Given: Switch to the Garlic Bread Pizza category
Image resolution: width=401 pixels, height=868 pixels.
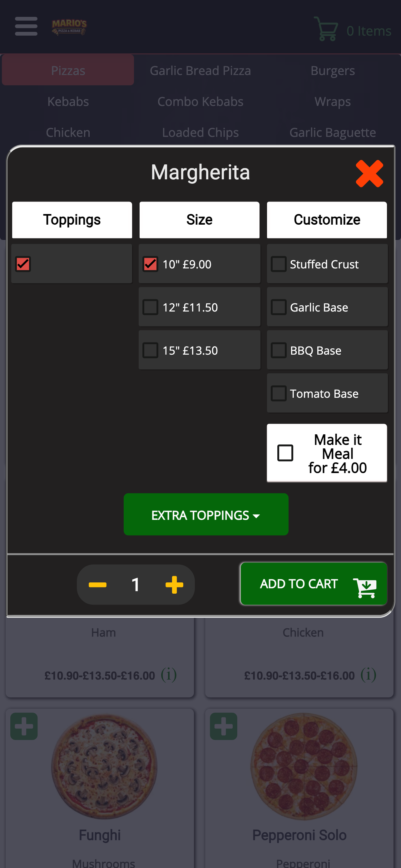Looking at the screenshot, I should (x=200, y=71).
